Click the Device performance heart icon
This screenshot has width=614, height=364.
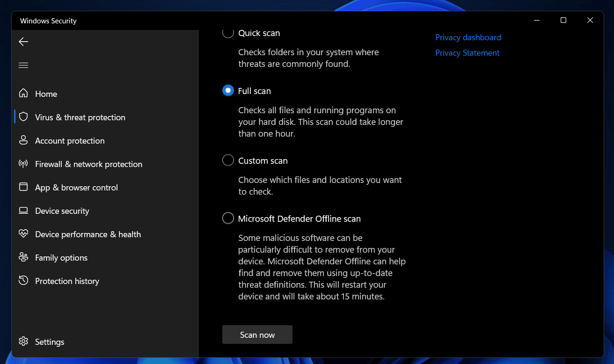(23, 234)
